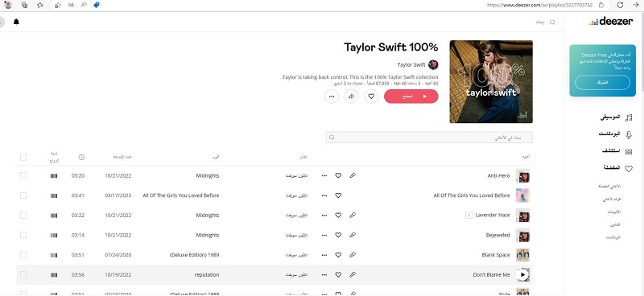Click the Subscribe button in Deezer Free card
The height and width of the screenshot is (296, 644).
(x=602, y=83)
